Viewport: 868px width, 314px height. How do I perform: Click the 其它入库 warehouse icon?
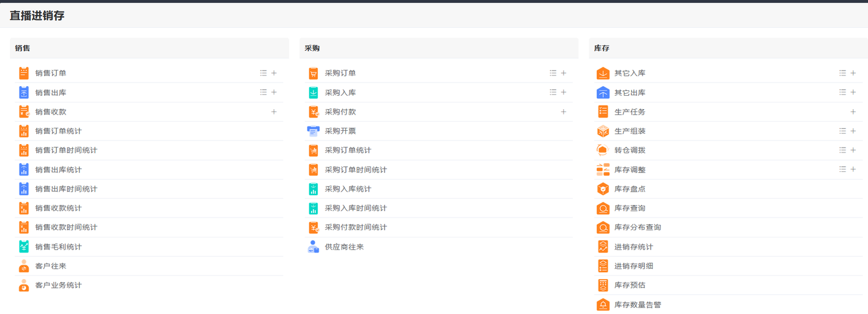click(603, 74)
